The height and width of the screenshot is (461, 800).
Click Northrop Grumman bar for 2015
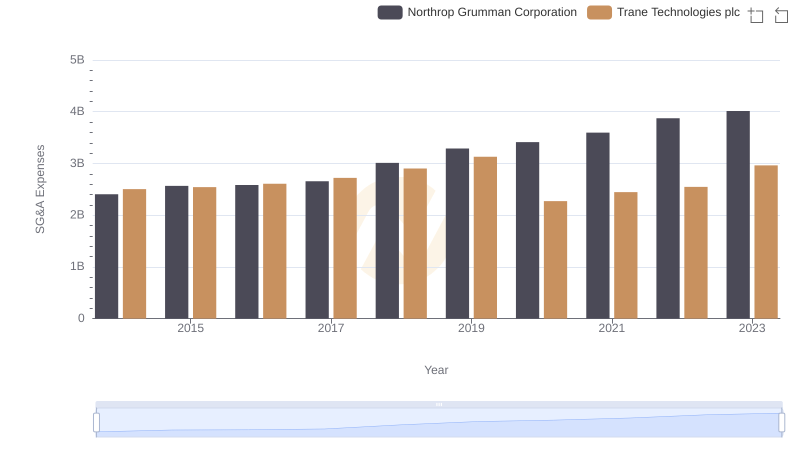point(177,252)
